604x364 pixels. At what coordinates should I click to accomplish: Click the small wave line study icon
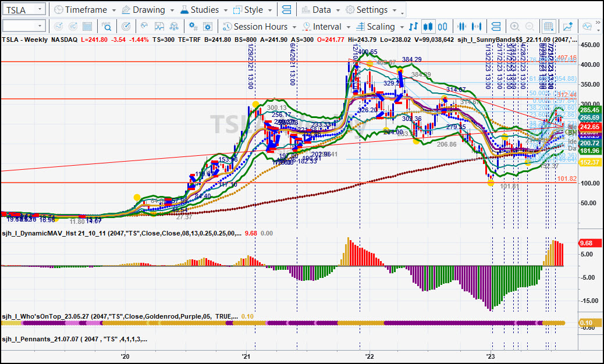click(144, 27)
